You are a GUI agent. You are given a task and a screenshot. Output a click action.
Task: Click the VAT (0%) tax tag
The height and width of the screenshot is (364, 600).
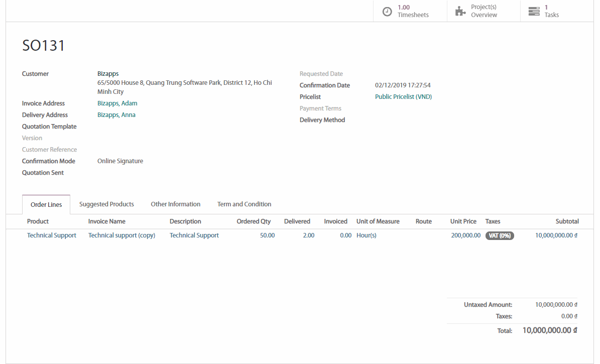[x=500, y=235]
